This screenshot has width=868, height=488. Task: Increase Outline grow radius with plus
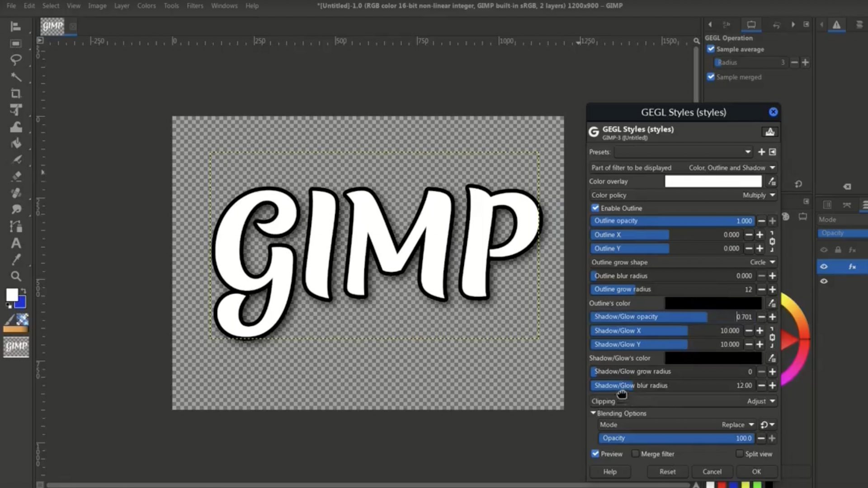point(773,290)
